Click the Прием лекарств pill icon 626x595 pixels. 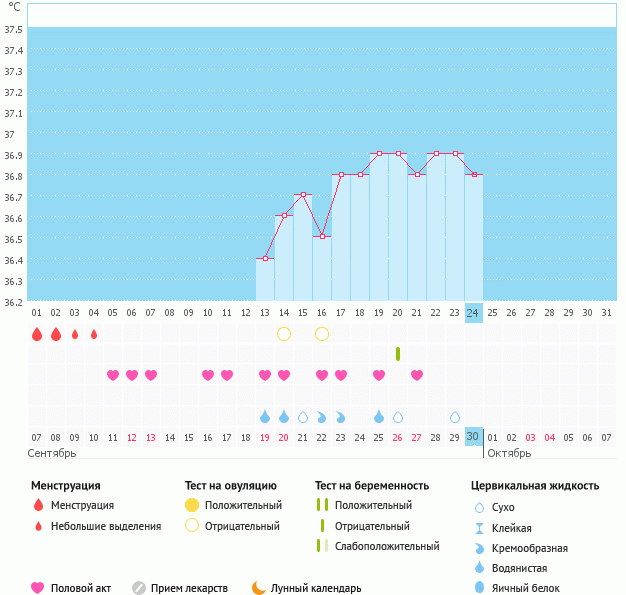click(139, 588)
